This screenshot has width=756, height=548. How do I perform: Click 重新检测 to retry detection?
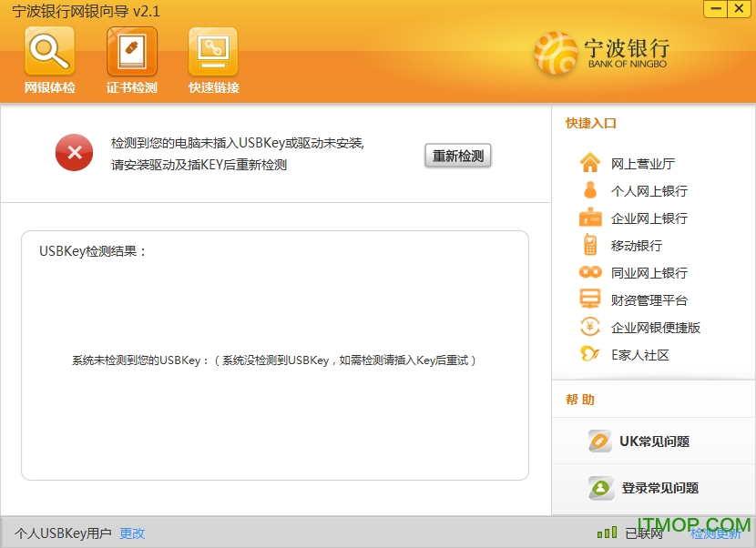458,156
